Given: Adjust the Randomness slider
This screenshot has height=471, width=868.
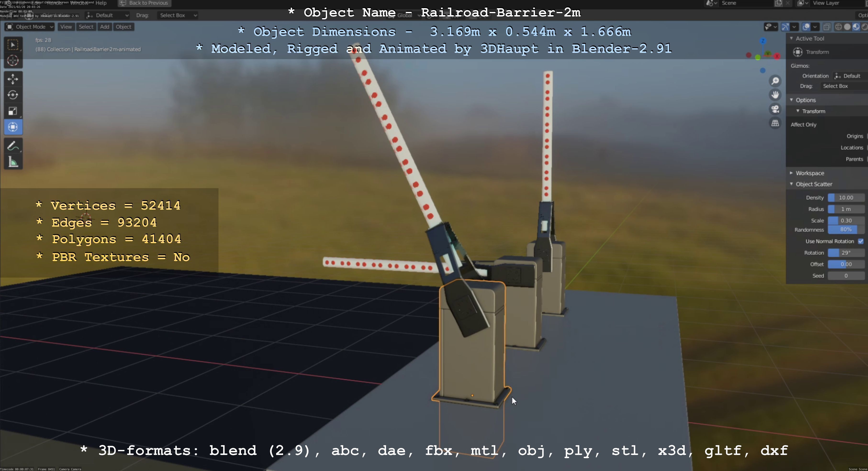Looking at the screenshot, I should 846,230.
